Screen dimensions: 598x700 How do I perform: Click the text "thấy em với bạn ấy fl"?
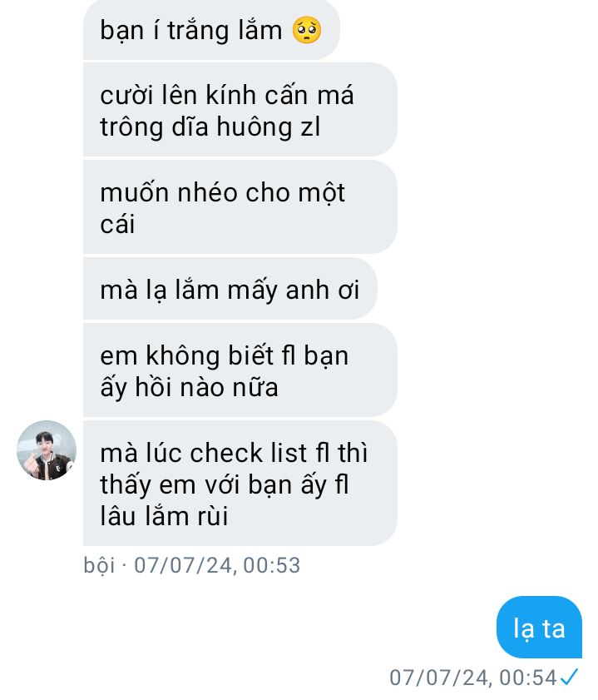point(225,484)
